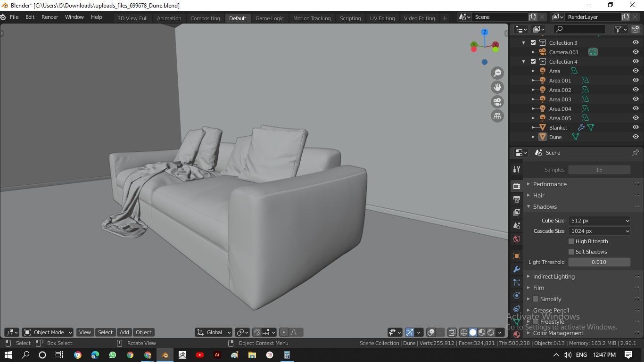Toggle snapping magnet in viewport header
The width and height of the screenshot is (644, 362).
tap(257, 332)
